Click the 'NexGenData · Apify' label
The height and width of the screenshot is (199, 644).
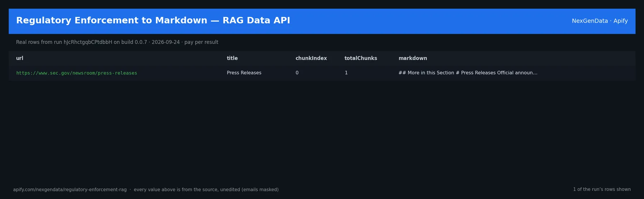[x=600, y=21]
